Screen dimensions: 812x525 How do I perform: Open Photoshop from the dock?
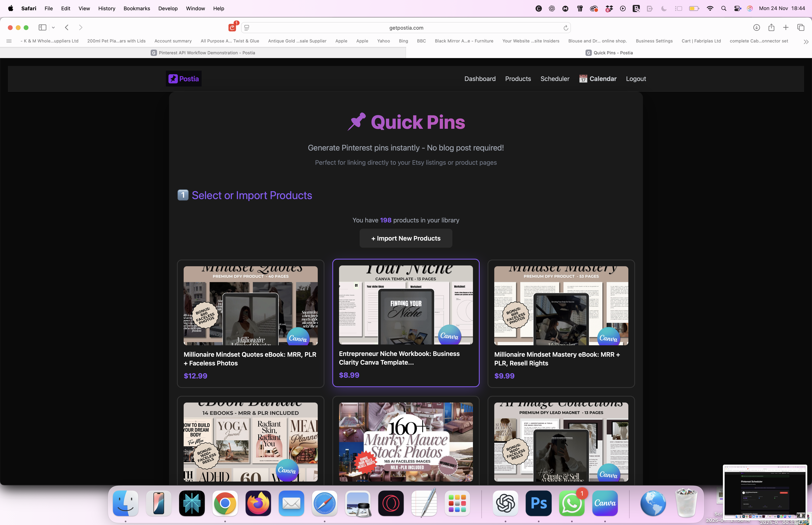[538, 503]
